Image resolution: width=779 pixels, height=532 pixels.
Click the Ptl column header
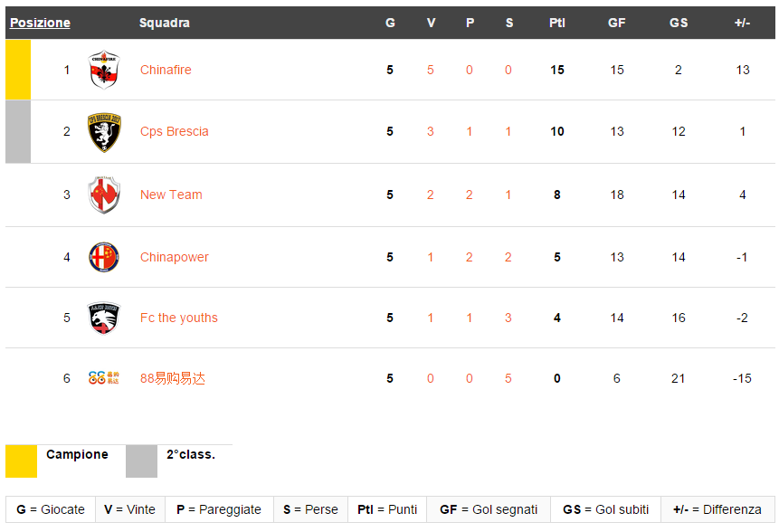pyautogui.click(x=556, y=23)
